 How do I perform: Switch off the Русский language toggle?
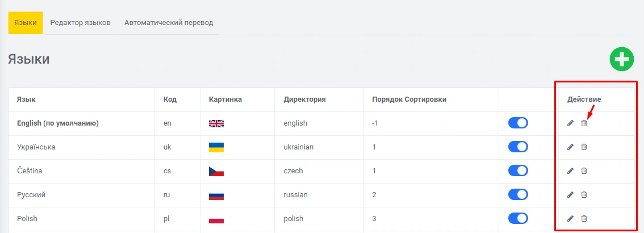pos(518,195)
